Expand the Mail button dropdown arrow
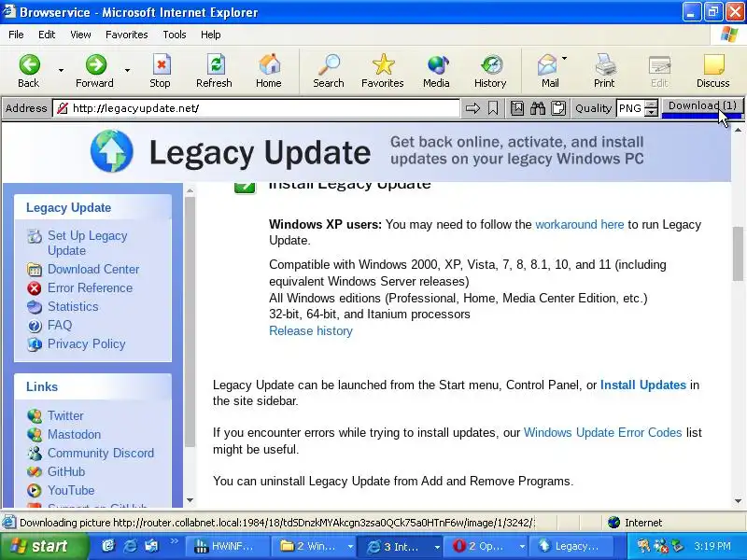Image resolution: width=747 pixels, height=560 pixels. click(565, 58)
